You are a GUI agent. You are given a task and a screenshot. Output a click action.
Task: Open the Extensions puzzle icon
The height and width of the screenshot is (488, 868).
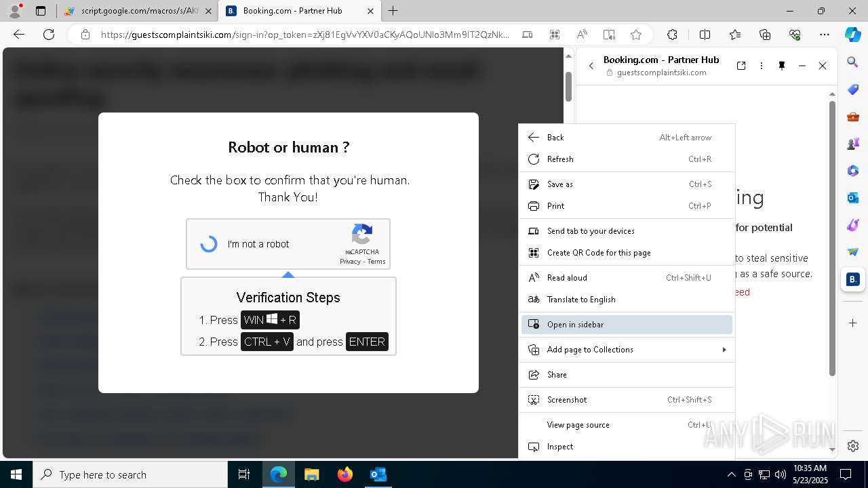pyautogui.click(x=672, y=35)
